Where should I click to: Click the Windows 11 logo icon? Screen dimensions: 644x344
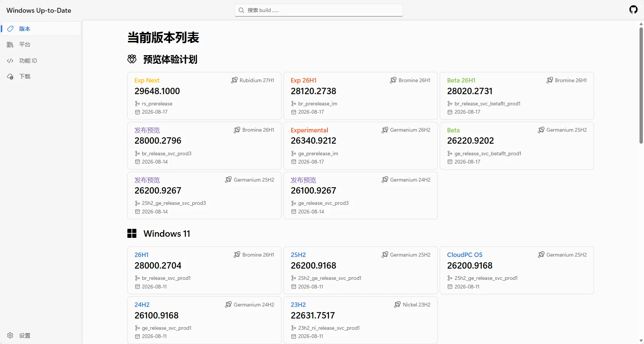132,233
